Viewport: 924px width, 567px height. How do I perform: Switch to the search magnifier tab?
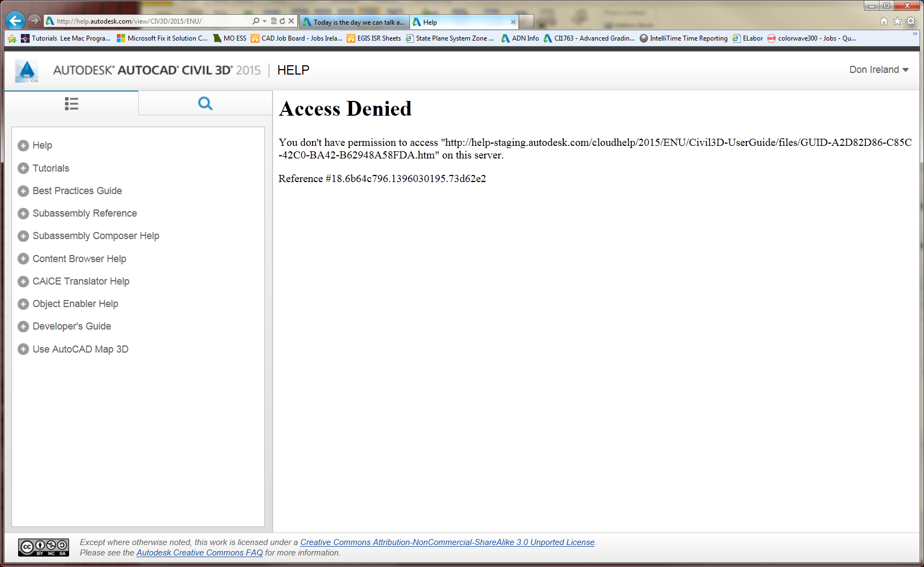(205, 104)
